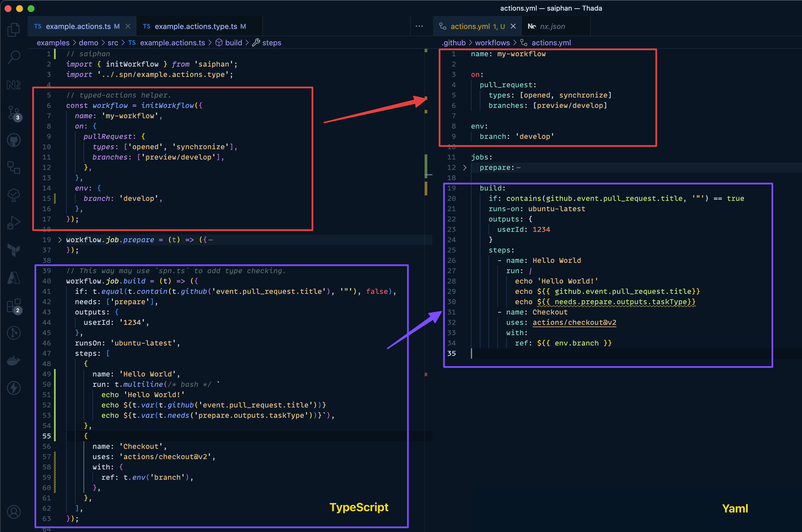Open the Docker whale icon
802x532 pixels.
click(x=13, y=360)
